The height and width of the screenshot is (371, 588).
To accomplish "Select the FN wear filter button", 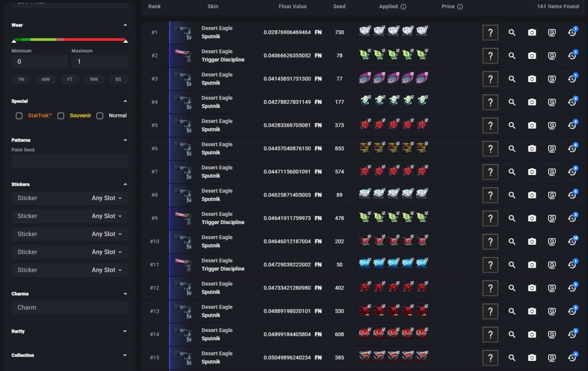I will pos(21,79).
